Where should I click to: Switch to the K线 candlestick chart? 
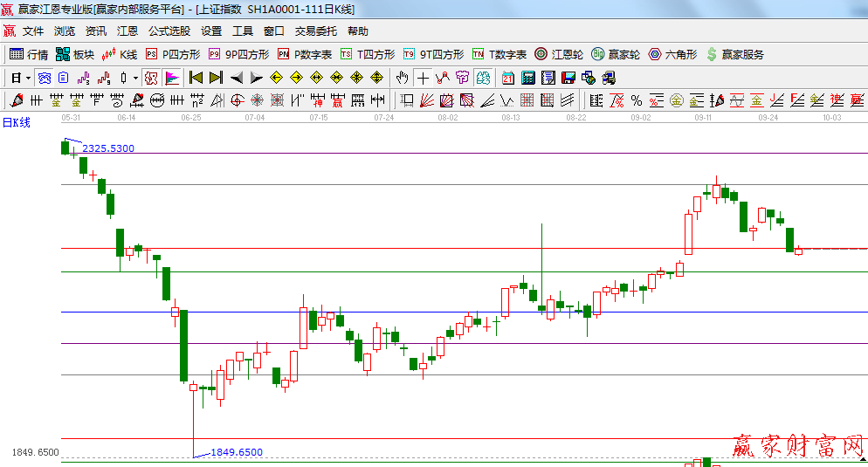tap(120, 54)
